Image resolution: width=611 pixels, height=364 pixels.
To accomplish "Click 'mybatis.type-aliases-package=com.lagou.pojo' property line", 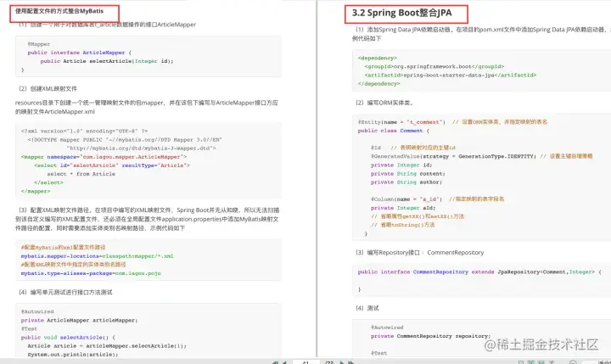I will click(x=91, y=273).
